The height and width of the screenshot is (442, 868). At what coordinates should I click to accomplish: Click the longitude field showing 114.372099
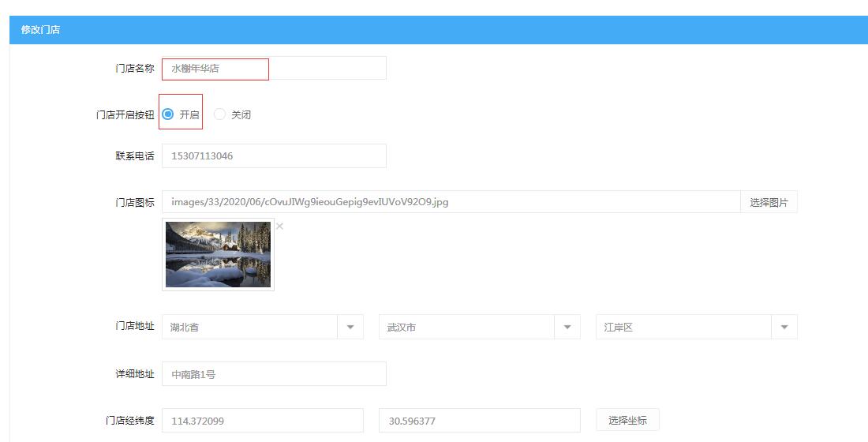(x=263, y=421)
